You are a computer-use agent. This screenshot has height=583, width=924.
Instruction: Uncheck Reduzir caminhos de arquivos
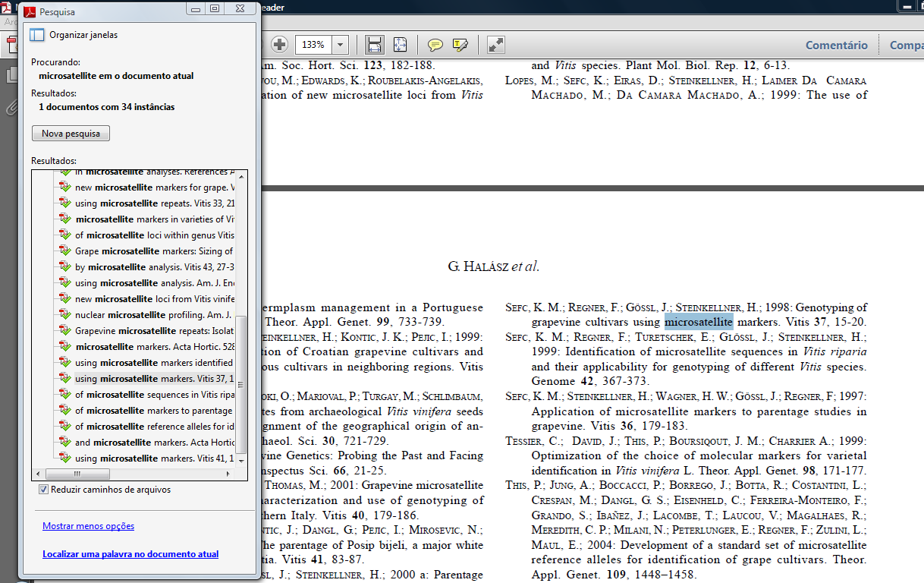click(x=44, y=490)
